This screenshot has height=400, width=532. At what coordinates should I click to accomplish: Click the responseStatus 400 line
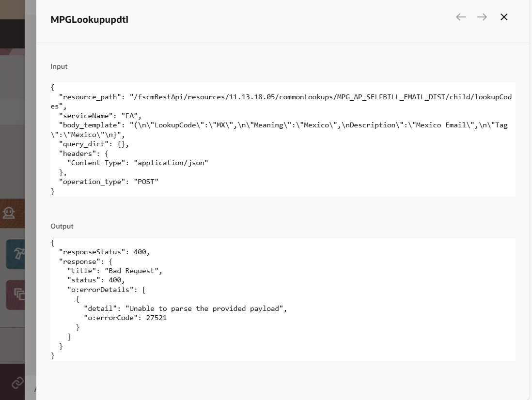point(104,252)
